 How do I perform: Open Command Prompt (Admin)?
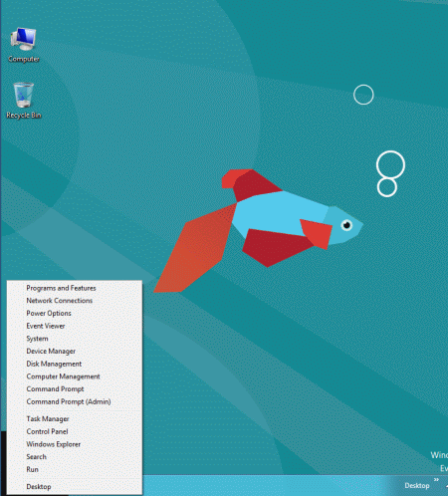pyautogui.click(x=75, y=401)
